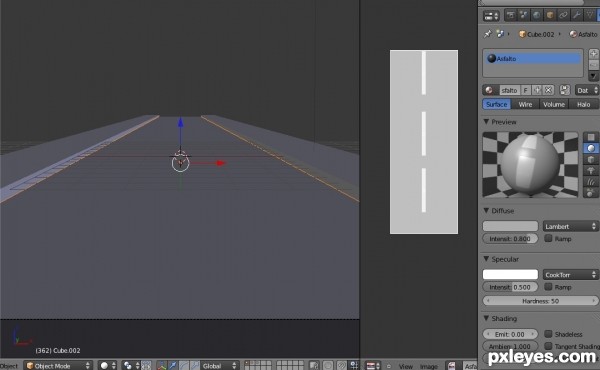
Task: Set preview type to sphere
Action: point(591,148)
